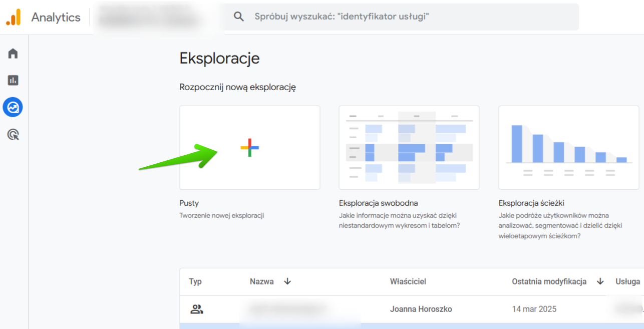The width and height of the screenshot is (644, 329).
Task: Open the Advertising cursor icon
Action: (13, 134)
